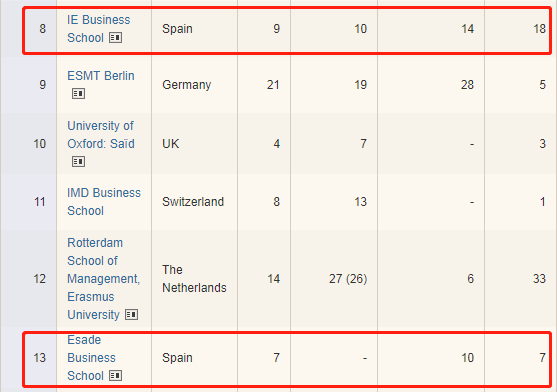Select value 28 in ESMT Berlin row
Viewport: 557px width, 392px height.
467,85
